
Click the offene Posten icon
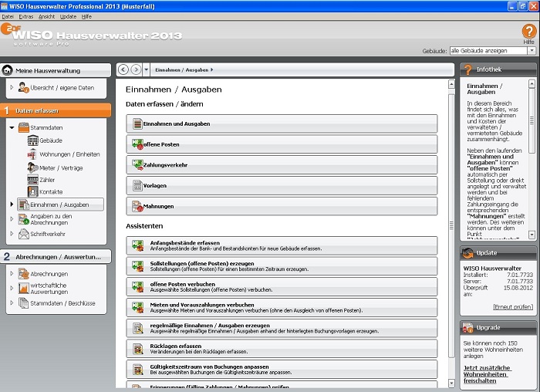137,144
